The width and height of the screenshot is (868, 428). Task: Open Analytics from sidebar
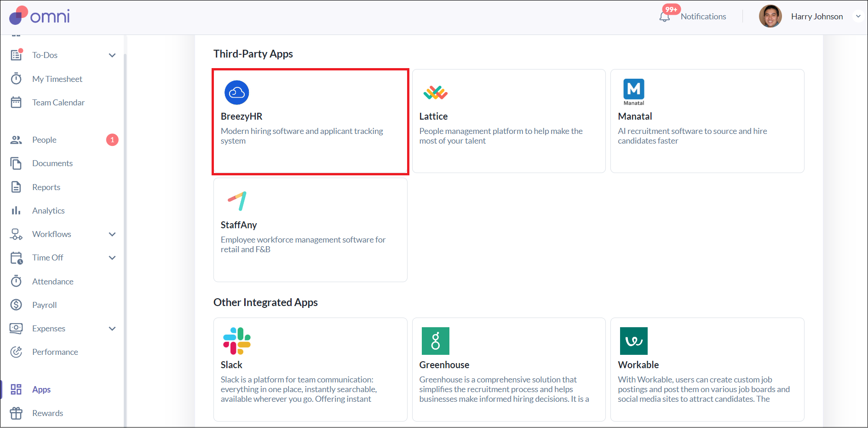point(48,211)
